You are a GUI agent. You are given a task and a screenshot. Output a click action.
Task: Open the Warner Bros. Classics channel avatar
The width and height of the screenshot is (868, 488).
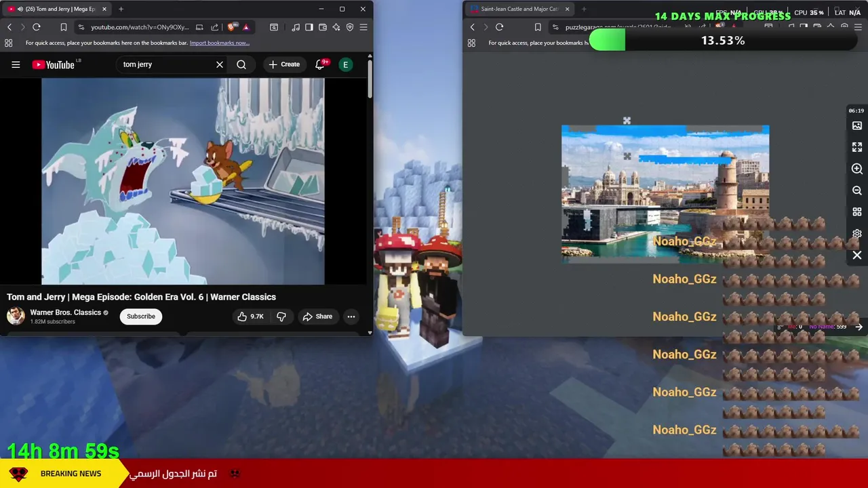click(16, 316)
